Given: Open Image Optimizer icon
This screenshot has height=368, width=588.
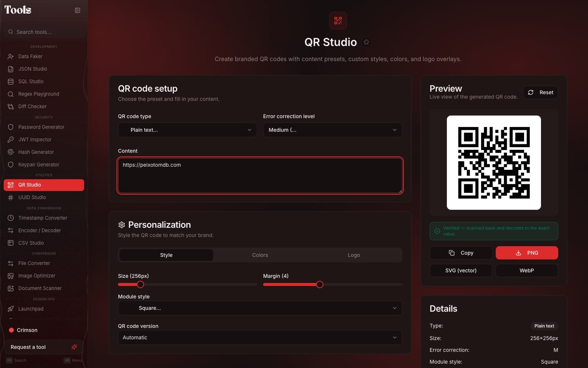Looking at the screenshot, I should coord(11,276).
